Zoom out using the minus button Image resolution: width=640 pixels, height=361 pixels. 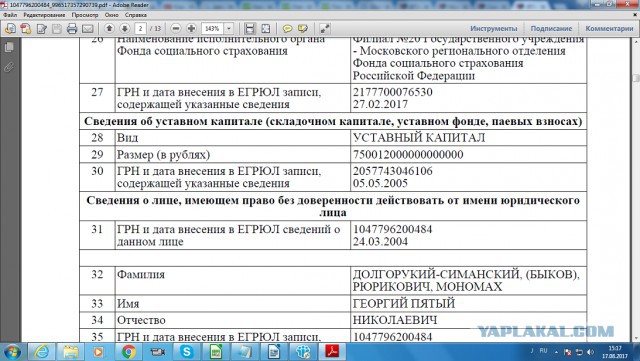[176, 28]
